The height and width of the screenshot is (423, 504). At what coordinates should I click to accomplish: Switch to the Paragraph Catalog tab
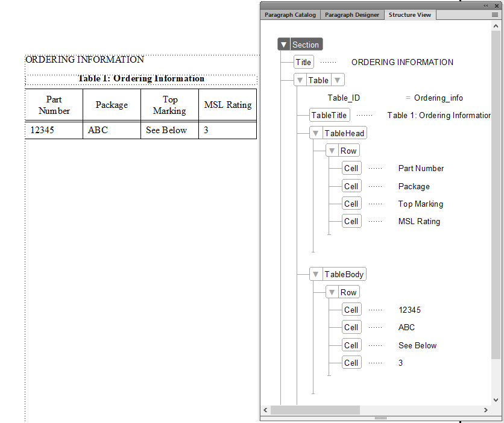[x=290, y=15]
